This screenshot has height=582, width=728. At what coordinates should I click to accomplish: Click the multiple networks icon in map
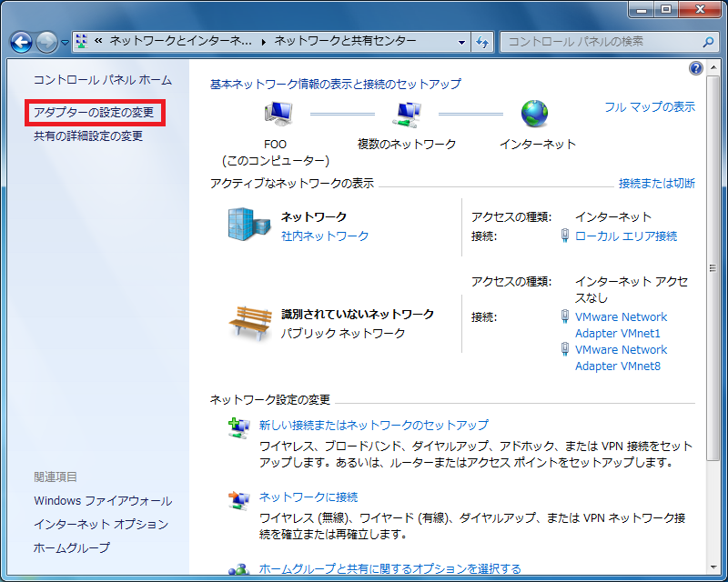pos(406,114)
